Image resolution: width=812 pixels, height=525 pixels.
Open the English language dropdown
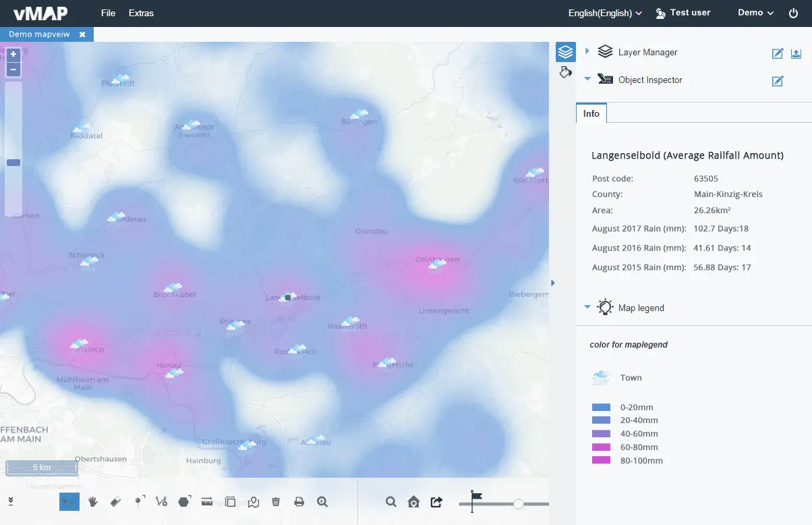point(605,13)
